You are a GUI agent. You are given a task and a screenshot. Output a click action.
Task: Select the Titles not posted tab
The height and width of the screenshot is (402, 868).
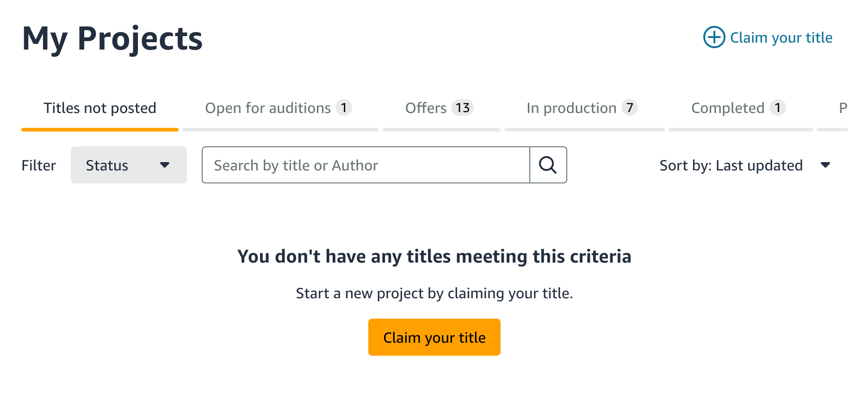click(x=100, y=111)
